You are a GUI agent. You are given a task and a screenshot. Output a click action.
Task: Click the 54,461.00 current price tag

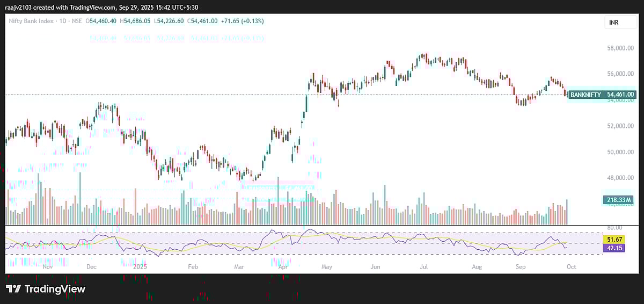pyautogui.click(x=620, y=95)
